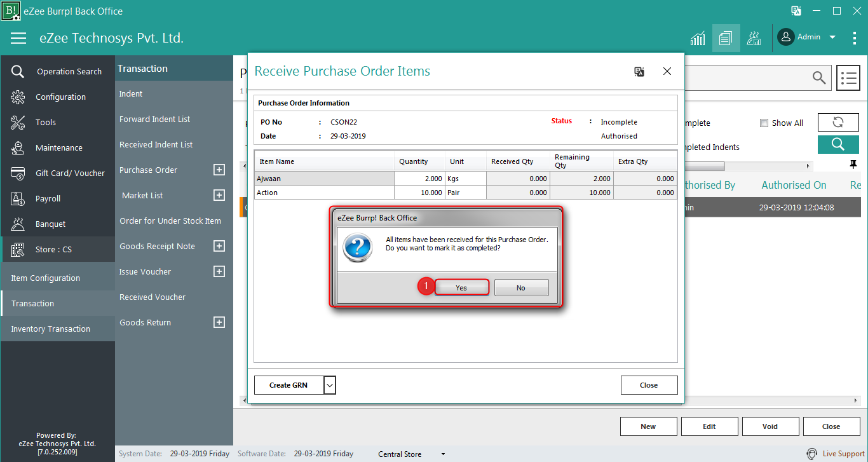Image resolution: width=868 pixels, height=462 pixels.
Task: Open the hamburger main menu
Action: point(18,38)
